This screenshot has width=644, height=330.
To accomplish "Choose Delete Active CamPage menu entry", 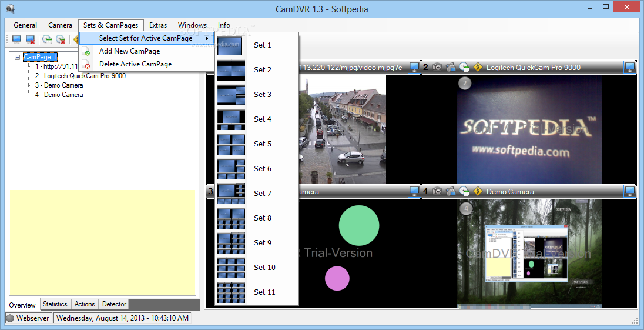I will click(146, 64).
